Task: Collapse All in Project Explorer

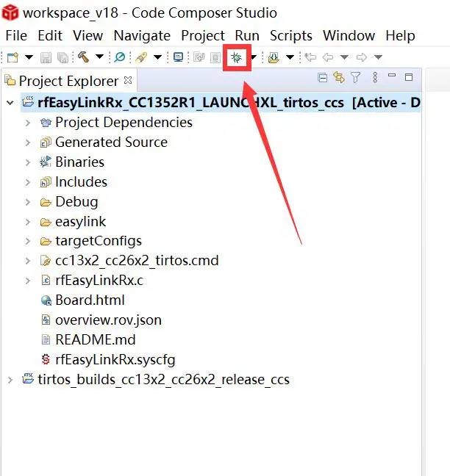Action: point(322,78)
